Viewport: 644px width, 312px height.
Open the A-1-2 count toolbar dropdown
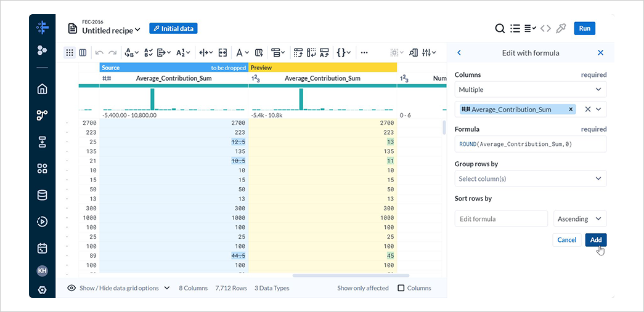coord(183,52)
